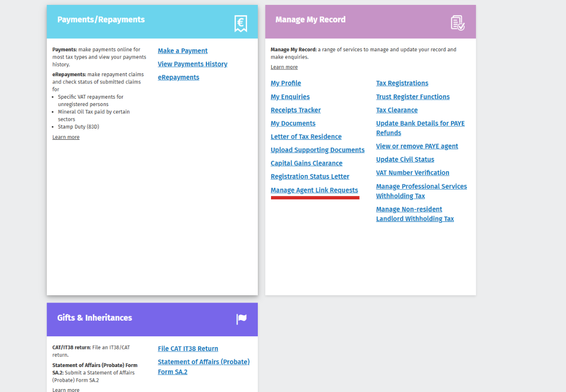Open Letter of Tax Residence
This screenshot has width=566, height=392.
coord(306,137)
